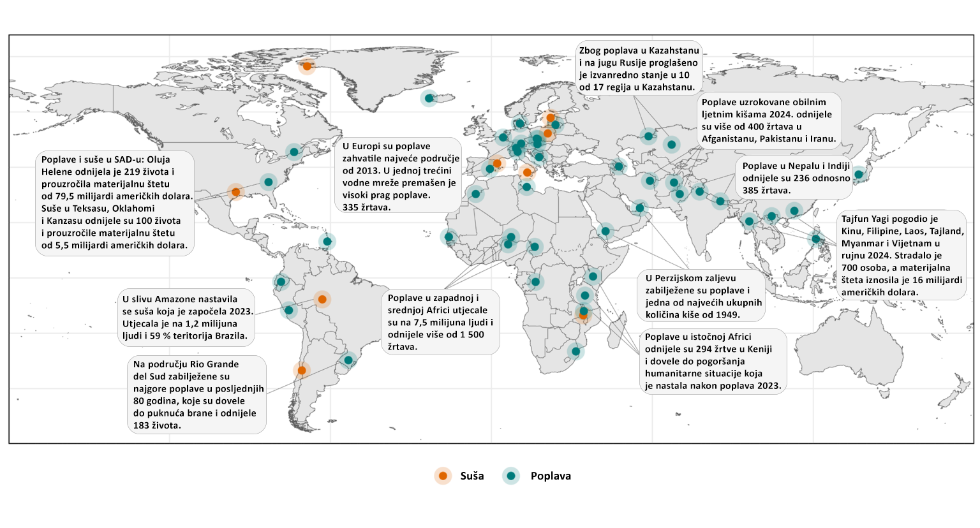This screenshot has height=528, width=980.
Task: Click the drought marker in Chile/Argentina
Action: point(302,370)
